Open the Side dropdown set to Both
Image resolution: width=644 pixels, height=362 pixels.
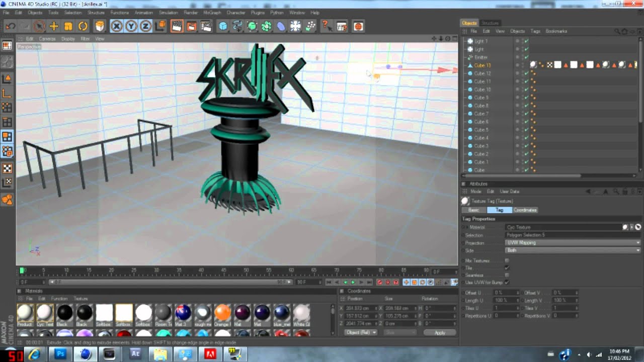(x=573, y=250)
